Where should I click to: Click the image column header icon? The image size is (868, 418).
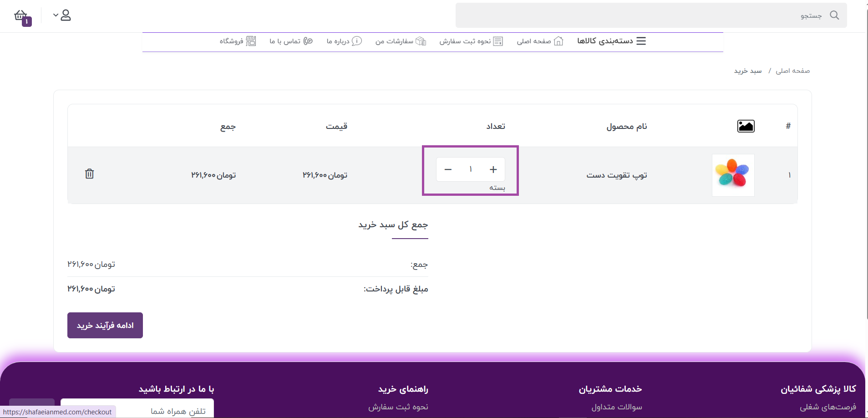[746, 126]
